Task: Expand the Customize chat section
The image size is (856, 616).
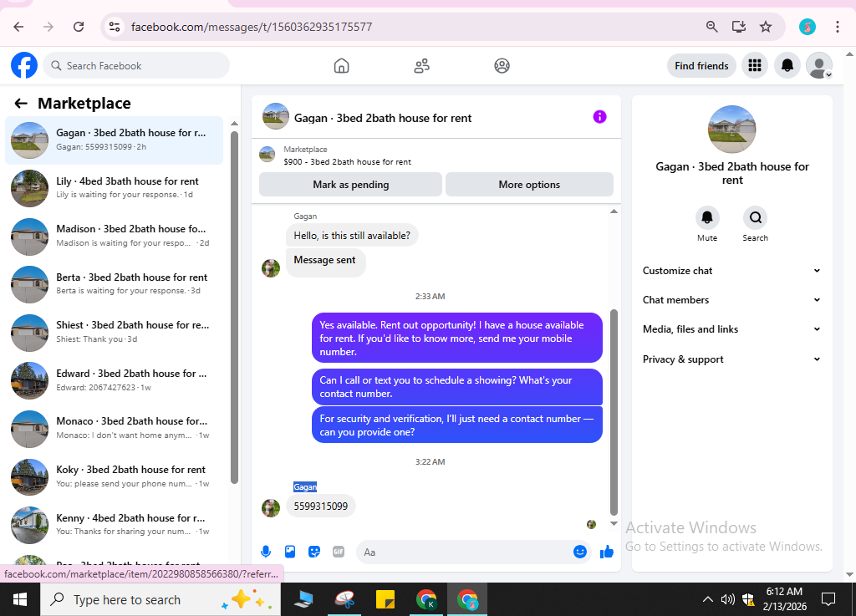Action: tap(731, 271)
